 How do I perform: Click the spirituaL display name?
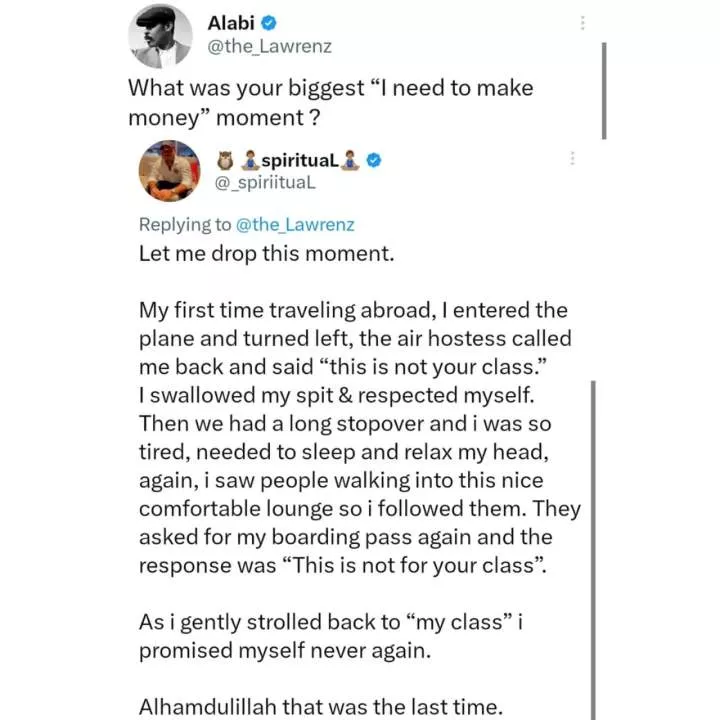pos(300,160)
